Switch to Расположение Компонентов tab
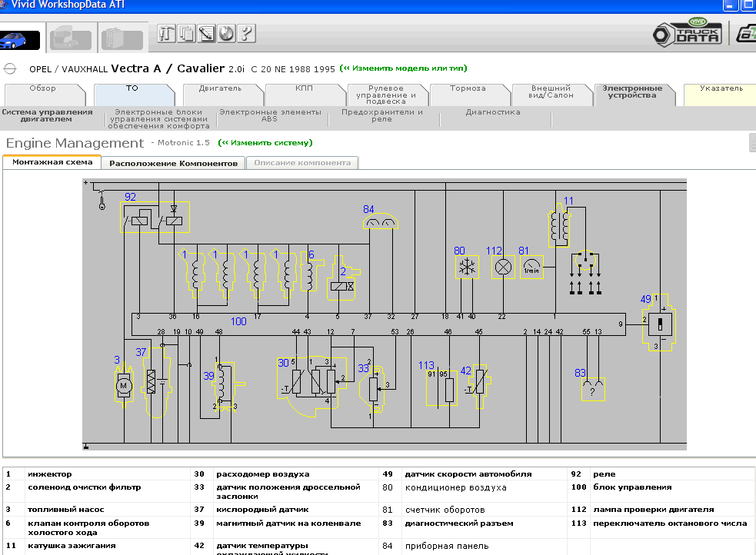756x555 pixels. [174, 163]
